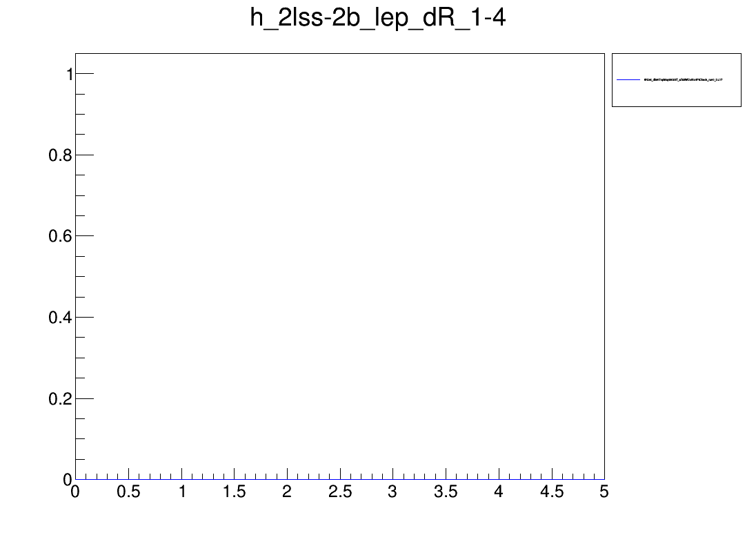
Task: Click the small legend entry label text
Action: (x=683, y=79)
